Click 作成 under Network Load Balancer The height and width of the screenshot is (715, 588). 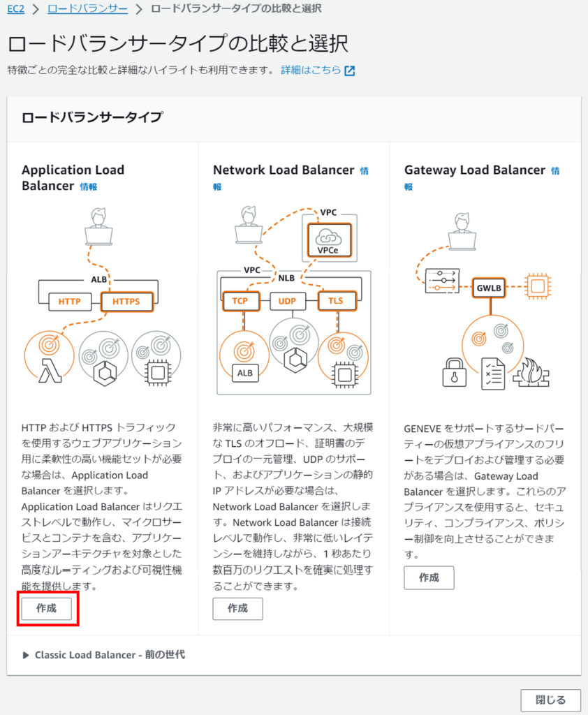coord(237,608)
